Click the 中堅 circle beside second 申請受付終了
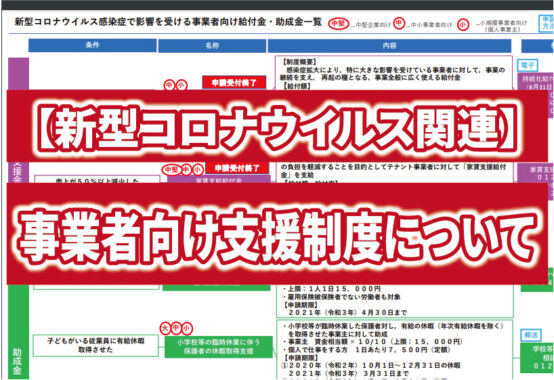 pos(171,170)
